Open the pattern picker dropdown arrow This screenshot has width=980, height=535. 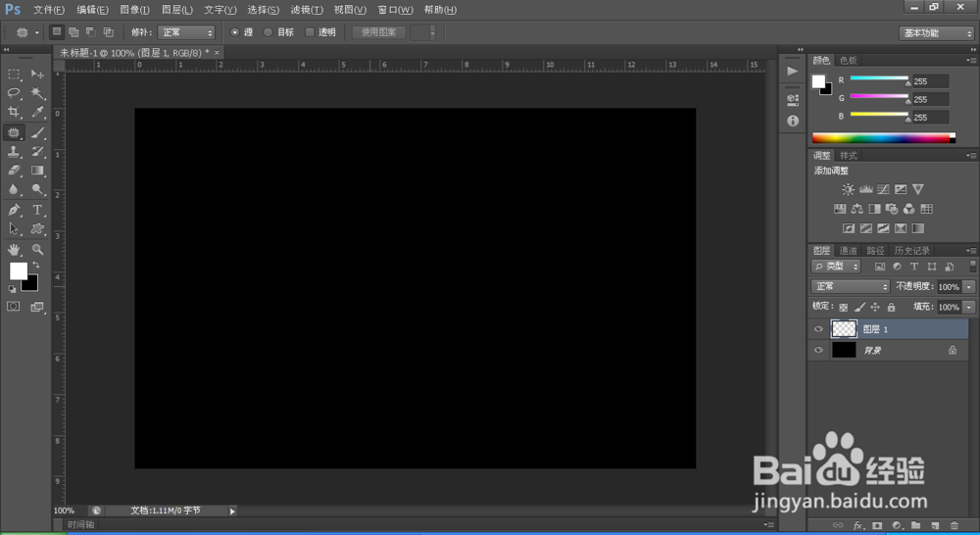[432, 32]
